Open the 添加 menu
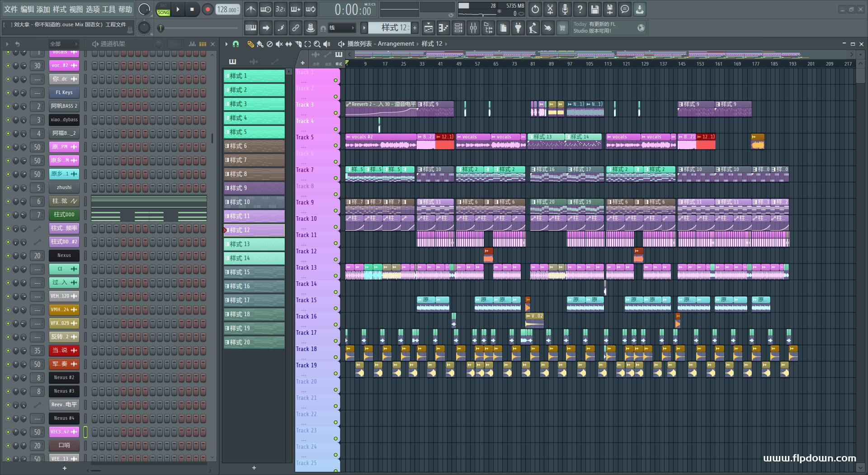The width and height of the screenshot is (868, 475). click(43, 9)
